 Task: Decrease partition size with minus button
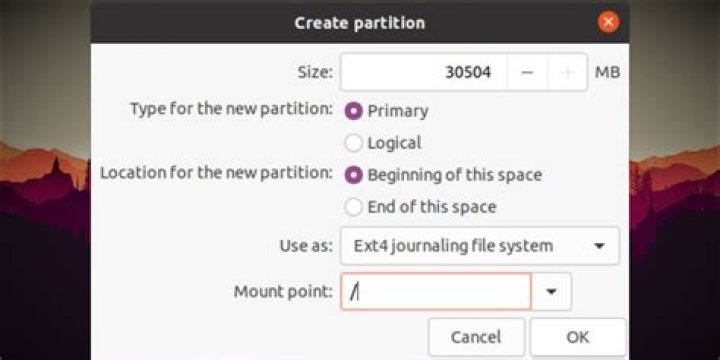[x=527, y=73]
